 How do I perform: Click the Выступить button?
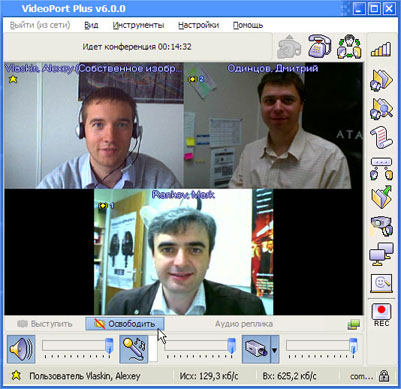45,324
